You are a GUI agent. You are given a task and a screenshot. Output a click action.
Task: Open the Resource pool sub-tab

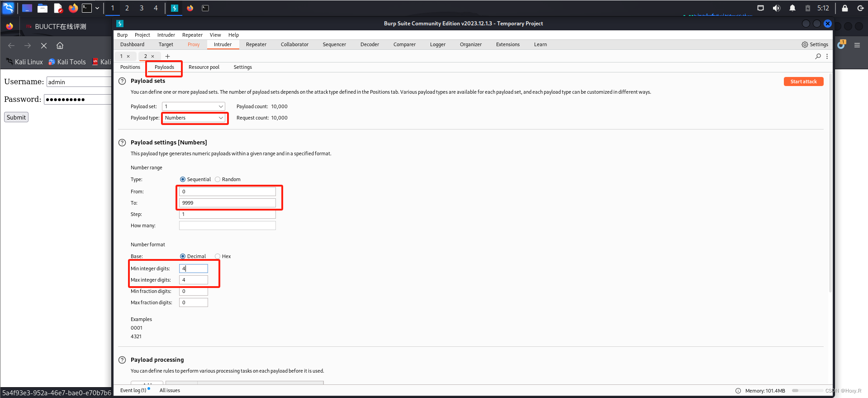coord(204,67)
